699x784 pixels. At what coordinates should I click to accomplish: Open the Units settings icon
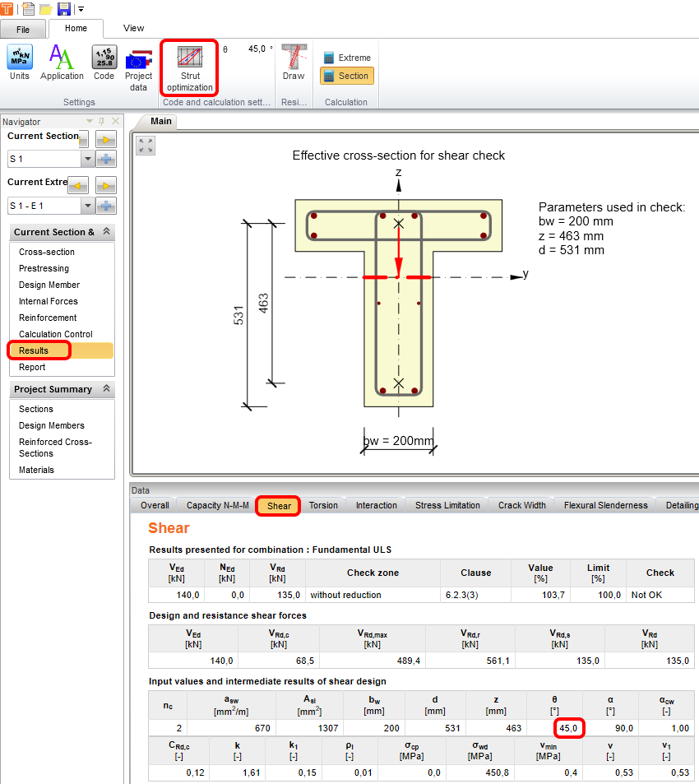(19, 61)
